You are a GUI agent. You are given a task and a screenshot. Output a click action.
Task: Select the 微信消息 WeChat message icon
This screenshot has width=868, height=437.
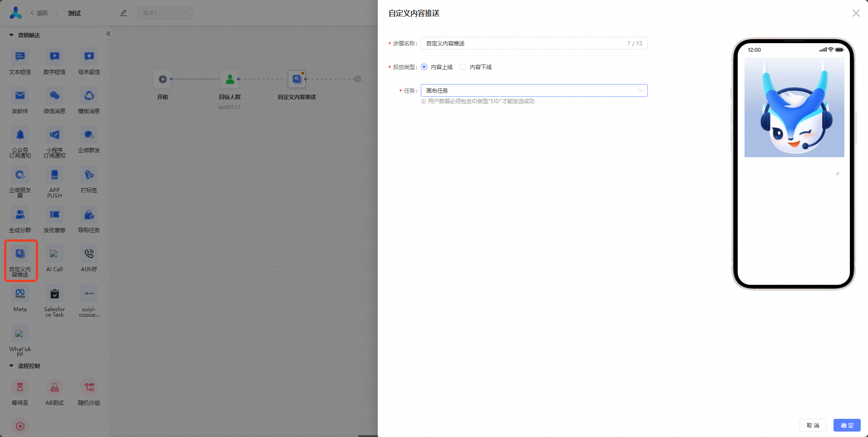tap(54, 95)
